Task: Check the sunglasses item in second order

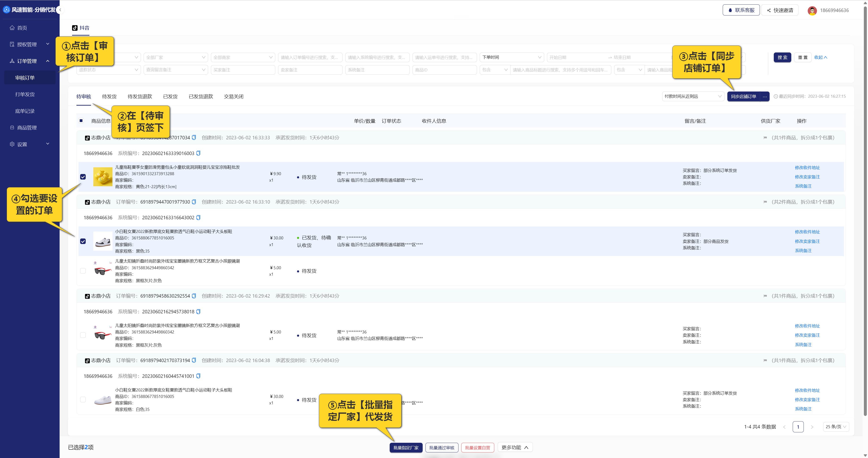Action: click(83, 271)
